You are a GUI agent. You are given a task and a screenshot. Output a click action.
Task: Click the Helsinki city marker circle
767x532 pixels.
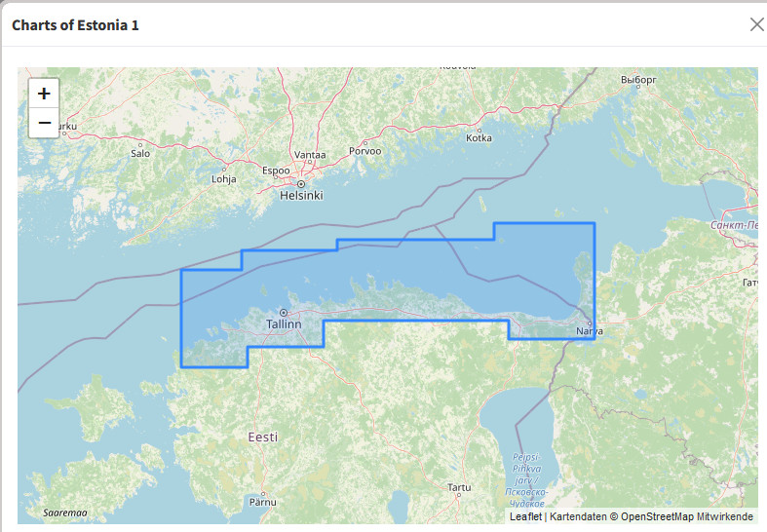pos(301,184)
